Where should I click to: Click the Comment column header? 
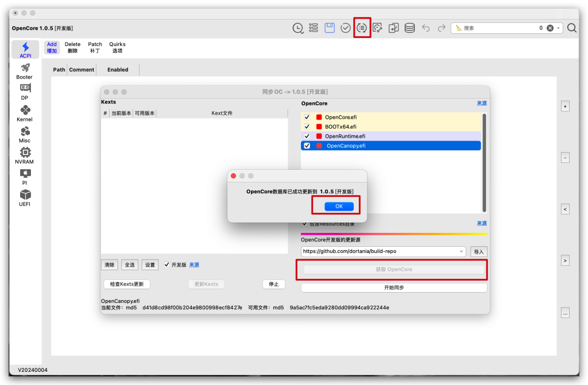click(82, 70)
